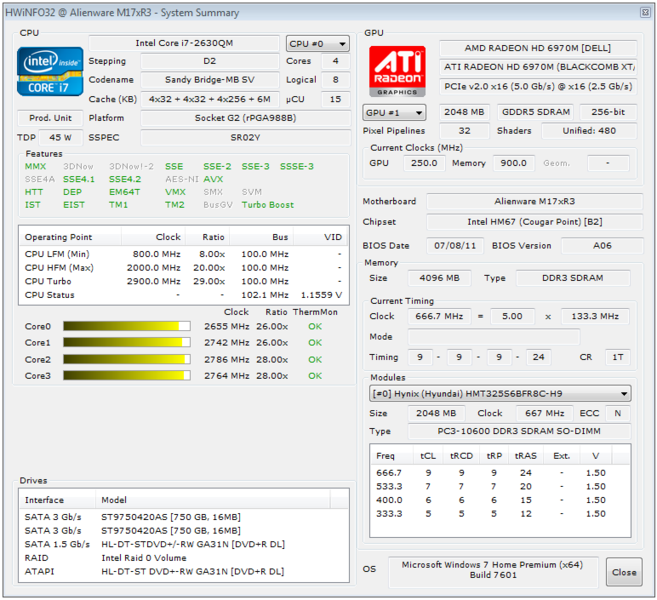Viewport: 657px width, 600px height.
Task: Click the 666.7 MHz memory clock field
Action: click(439, 316)
